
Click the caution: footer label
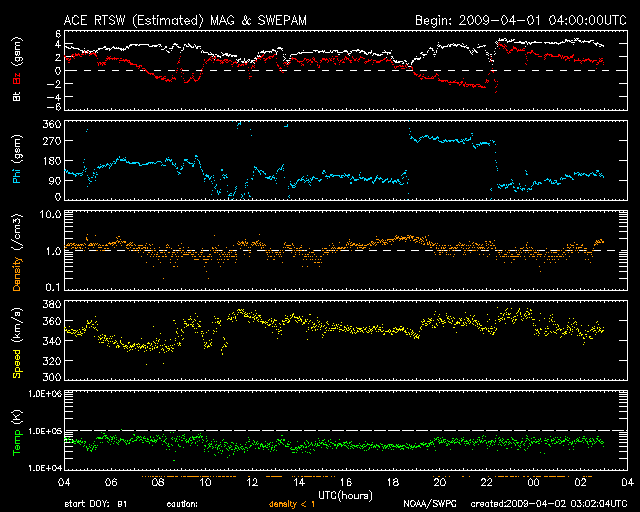point(182,504)
